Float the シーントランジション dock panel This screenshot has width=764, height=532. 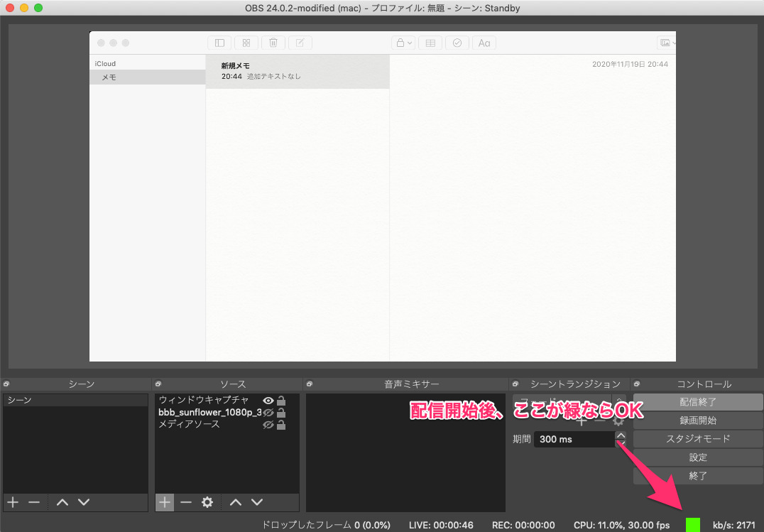(515, 384)
